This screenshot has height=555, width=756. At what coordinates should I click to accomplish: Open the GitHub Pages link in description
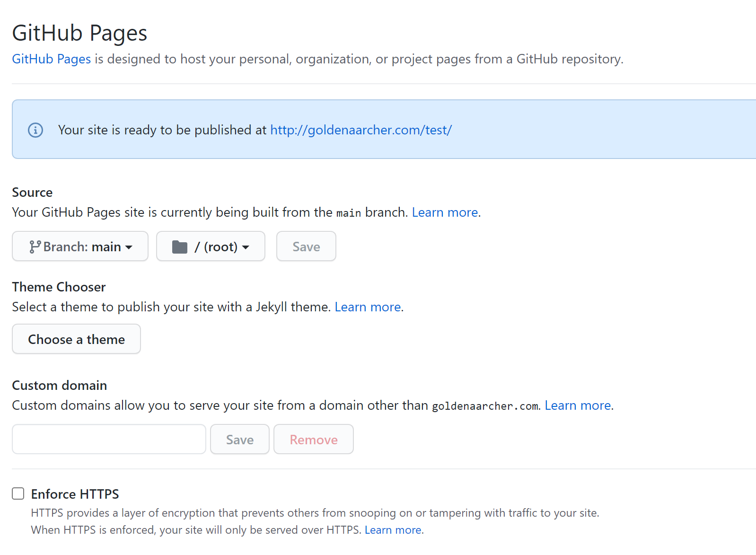coord(52,59)
